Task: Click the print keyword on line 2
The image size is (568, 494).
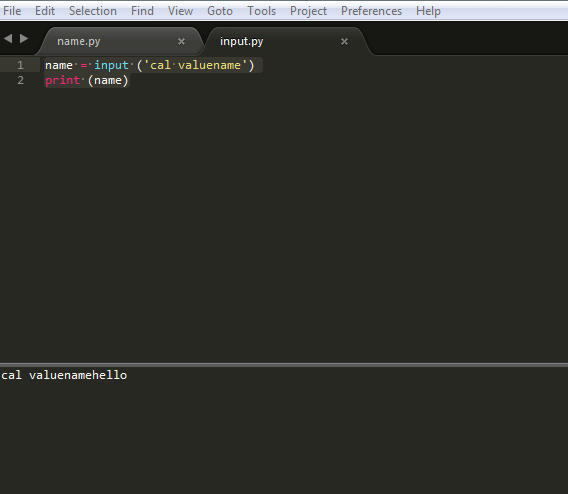Action: pyautogui.click(x=62, y=80)
